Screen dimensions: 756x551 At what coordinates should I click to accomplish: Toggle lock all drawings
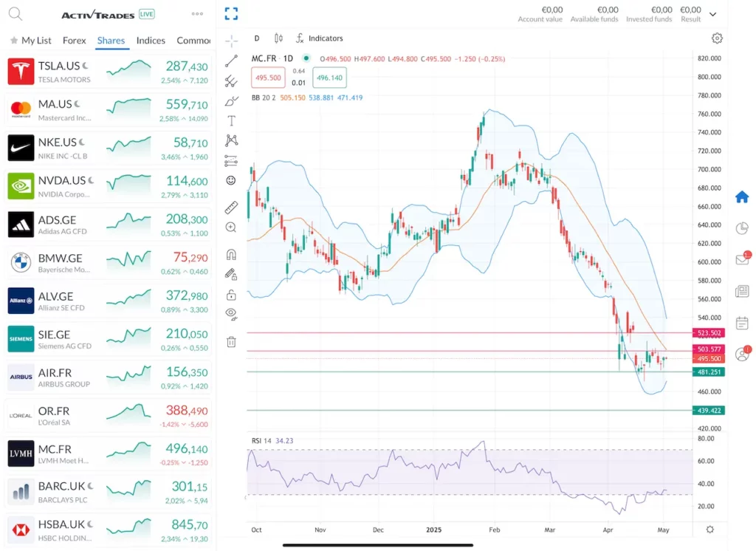pyautogui.click(x=231, y=295)
